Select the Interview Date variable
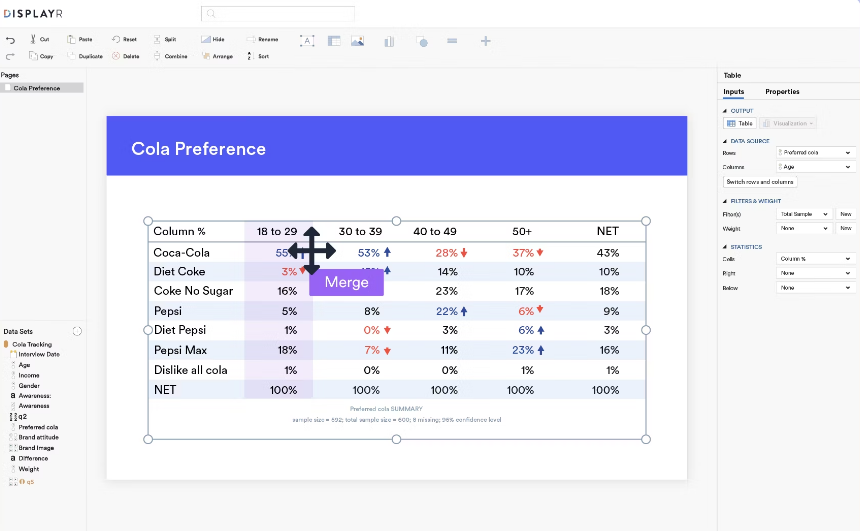 tap(38, 354)
